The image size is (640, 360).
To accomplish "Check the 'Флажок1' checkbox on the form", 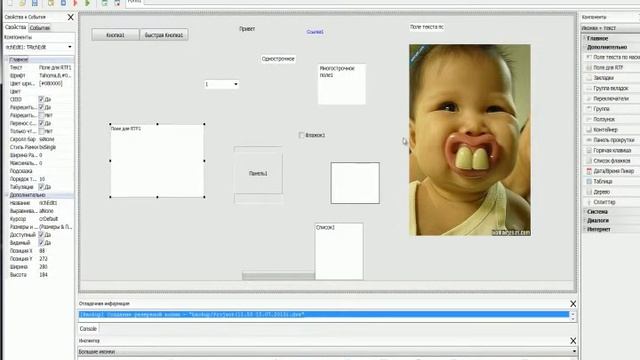I will pos(301,135).
